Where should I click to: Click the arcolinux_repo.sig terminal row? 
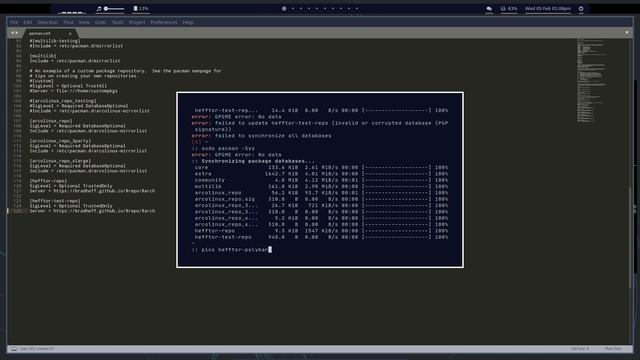point(321,199)
